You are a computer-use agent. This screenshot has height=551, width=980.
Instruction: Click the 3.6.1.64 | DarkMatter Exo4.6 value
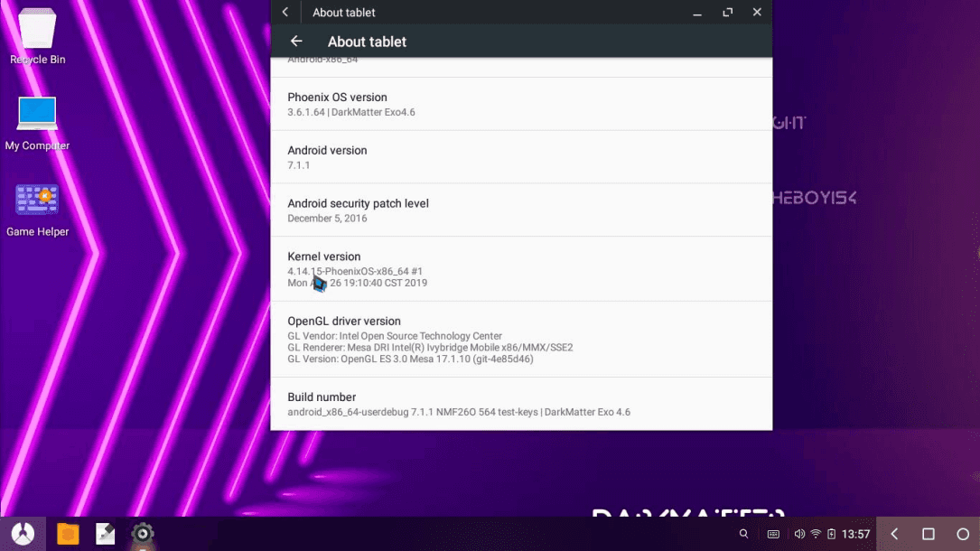[x=351, y=112]
